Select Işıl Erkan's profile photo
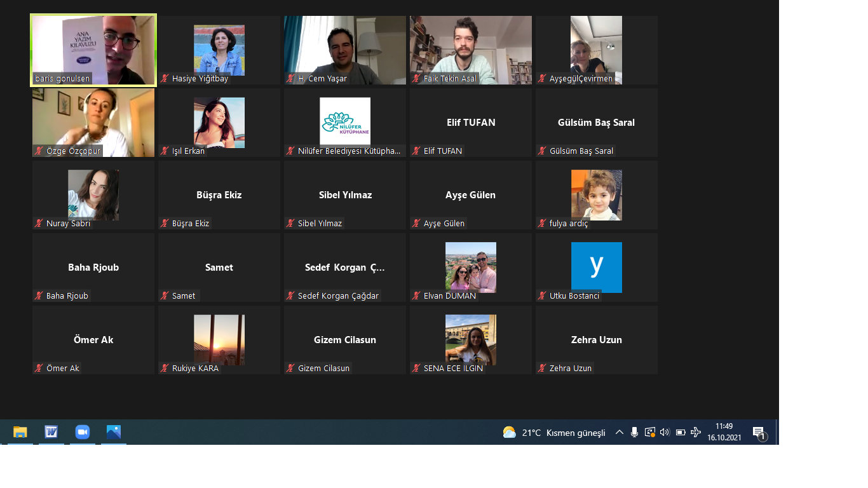This screenshot has width=868, height=488. click(219, 123)
